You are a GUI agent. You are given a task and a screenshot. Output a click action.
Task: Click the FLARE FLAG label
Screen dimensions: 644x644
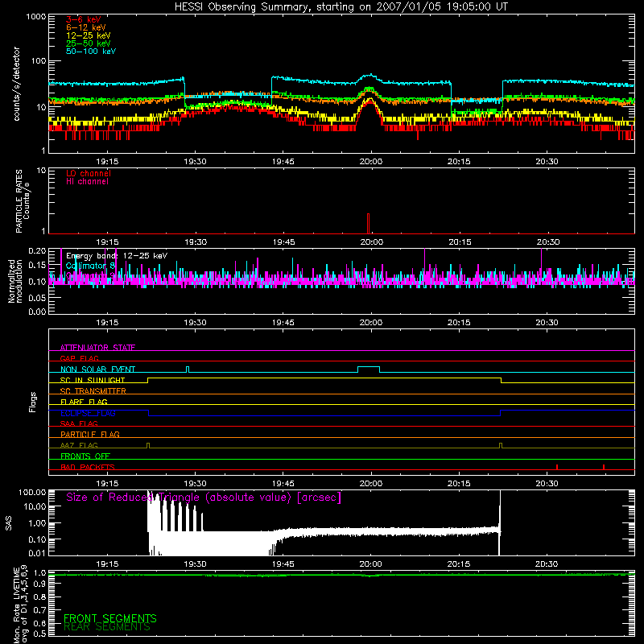[x=84, y=402]
